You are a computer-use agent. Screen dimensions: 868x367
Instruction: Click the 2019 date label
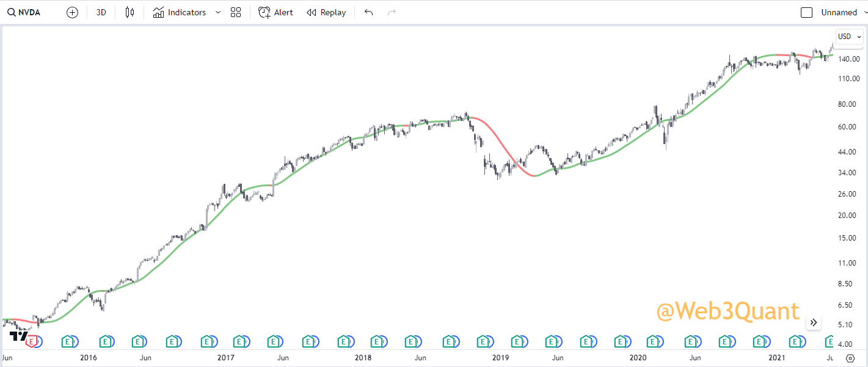tap(500, 357)
